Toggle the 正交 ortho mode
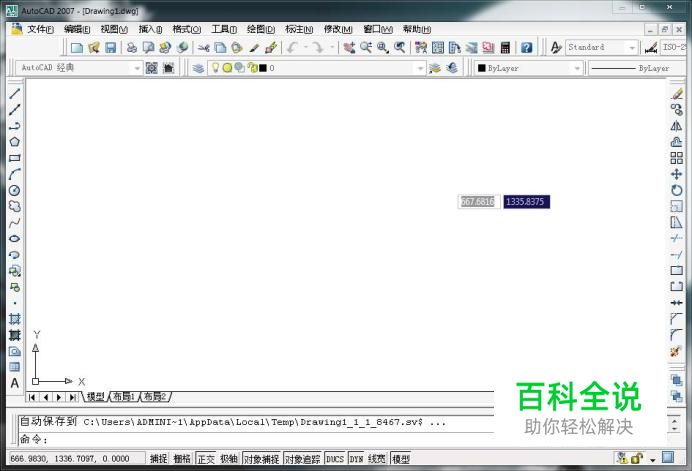The image size is (692, 471). tap(206, 459)
